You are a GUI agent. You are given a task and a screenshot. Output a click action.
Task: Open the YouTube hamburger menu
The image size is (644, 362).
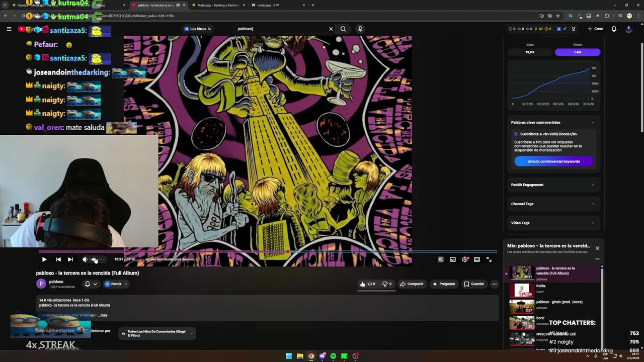9,29
